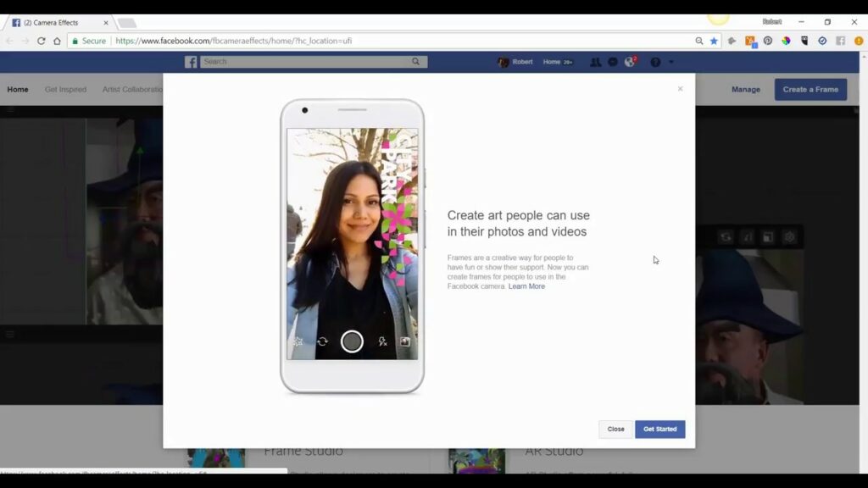
Task: Click the zoom magnifier icon in address bar
Action: click(699, 41)
